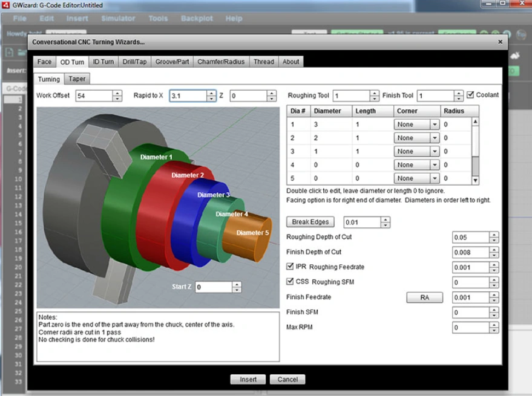Open the Backplot menu
This screenshot has width=532, height=396.
click(x=197, y=18)
